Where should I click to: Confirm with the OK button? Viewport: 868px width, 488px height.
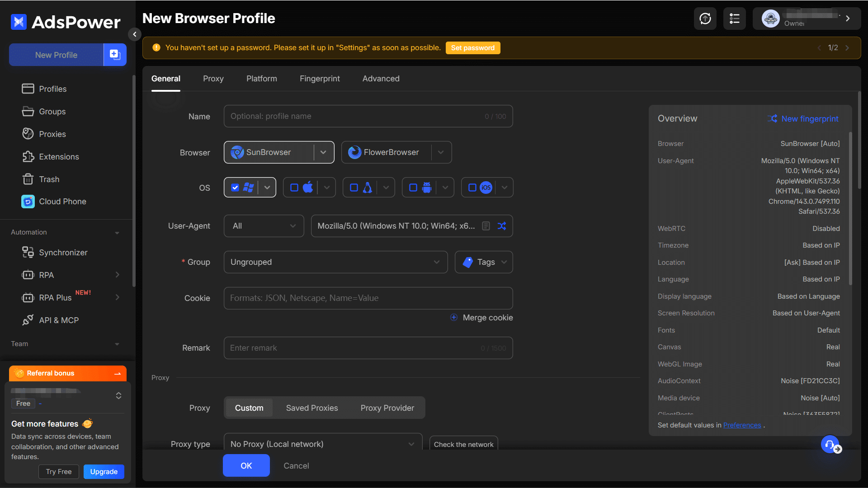pos(246,466)
